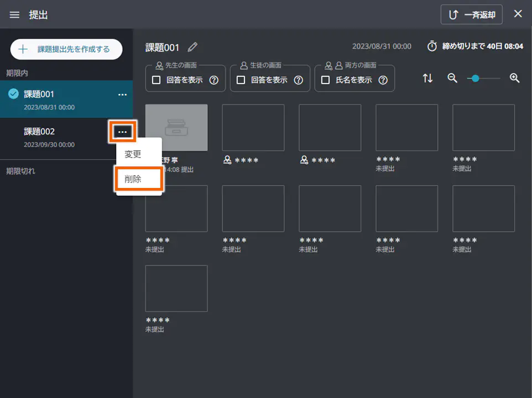Click the three-dot menu button for 課題002
Viewport: 532px width, 398px height.
pyautogui.click(x=123, y=132)
